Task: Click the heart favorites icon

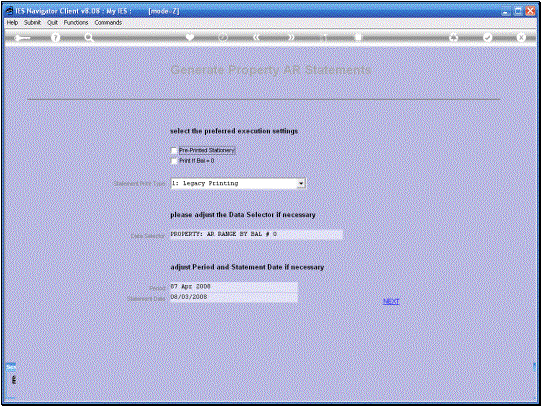Action: coord(189,37)
